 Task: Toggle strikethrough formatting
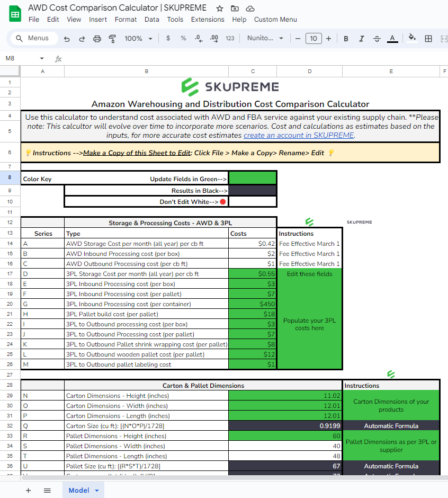point(377,39)
